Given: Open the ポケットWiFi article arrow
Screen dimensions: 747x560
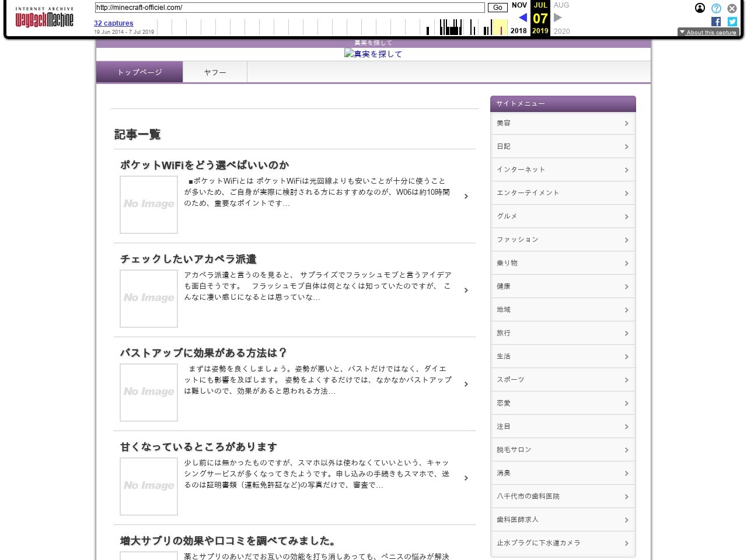Looking at the screenshot, I should coord(466,197).
